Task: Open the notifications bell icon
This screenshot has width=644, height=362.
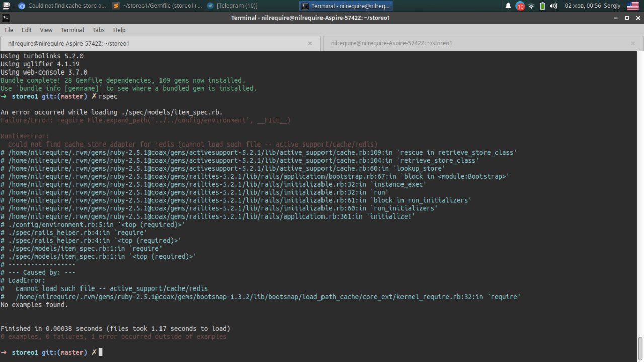Action: 508,6
